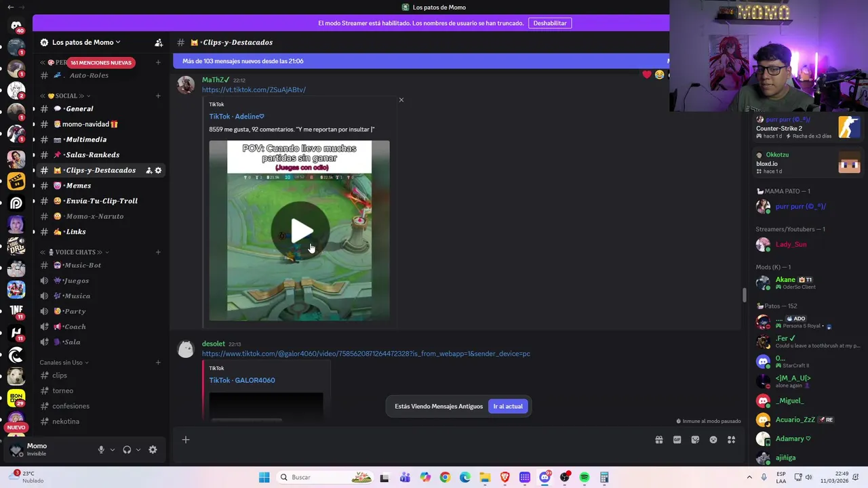Invite members icon beside server name

[x=159, y=43]
